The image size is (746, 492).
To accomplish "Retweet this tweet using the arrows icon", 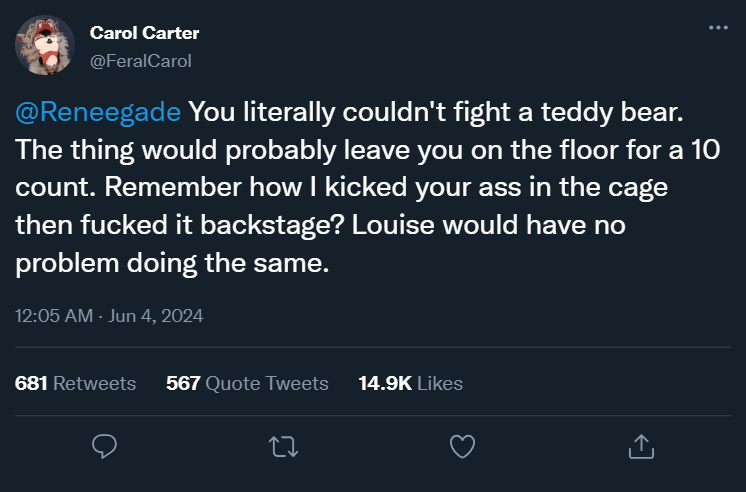I will point(283,446).
